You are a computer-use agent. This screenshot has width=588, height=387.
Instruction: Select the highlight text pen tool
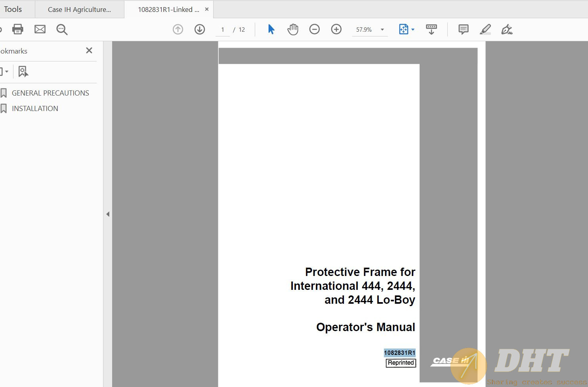coord(485,29)
